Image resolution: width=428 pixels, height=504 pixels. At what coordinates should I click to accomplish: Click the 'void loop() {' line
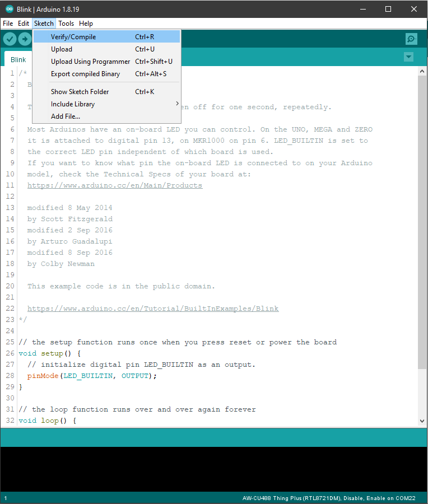click(47, 421)
